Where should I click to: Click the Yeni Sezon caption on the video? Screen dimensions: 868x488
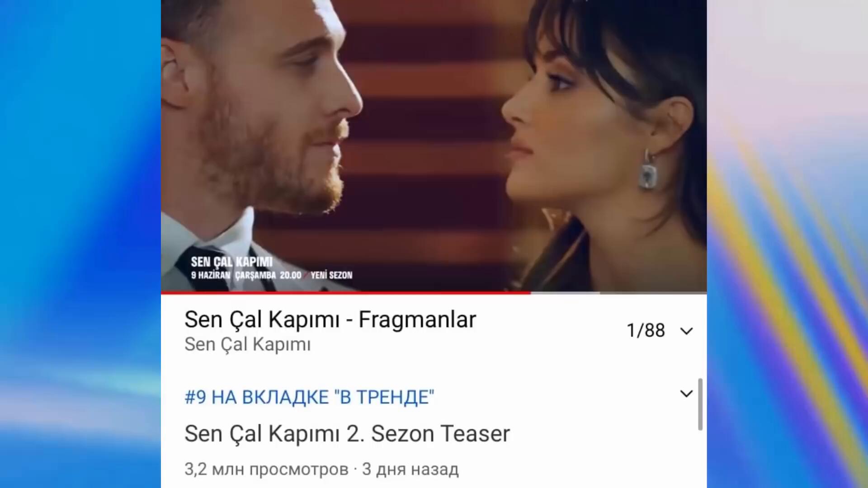coord(331,275)
